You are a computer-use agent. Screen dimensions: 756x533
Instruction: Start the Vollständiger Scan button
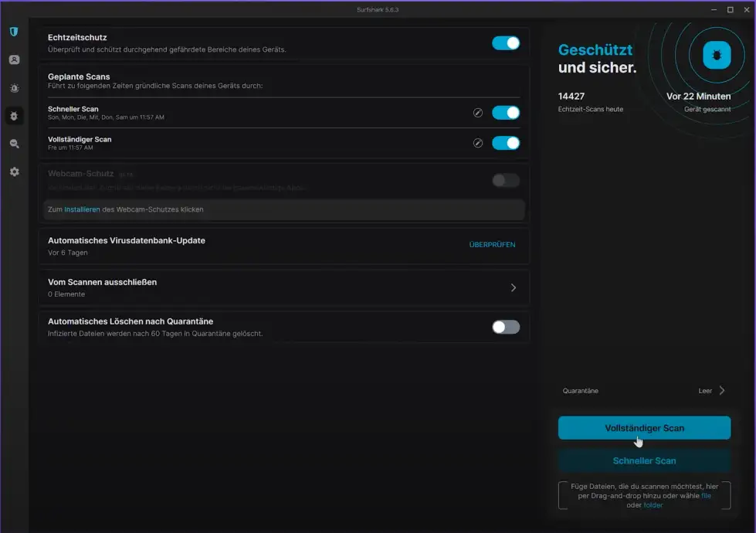[x=644, y=428]
